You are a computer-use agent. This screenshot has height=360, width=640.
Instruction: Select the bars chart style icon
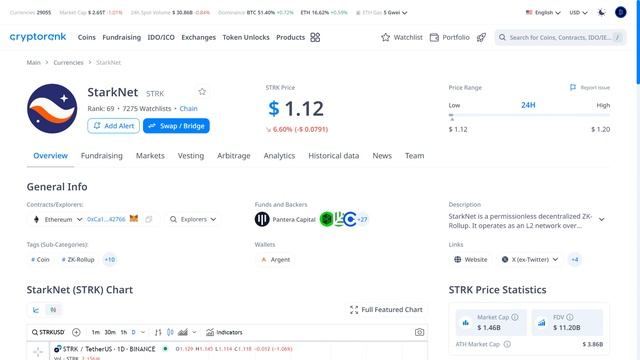pyautogui.click(x=158, y=332)
